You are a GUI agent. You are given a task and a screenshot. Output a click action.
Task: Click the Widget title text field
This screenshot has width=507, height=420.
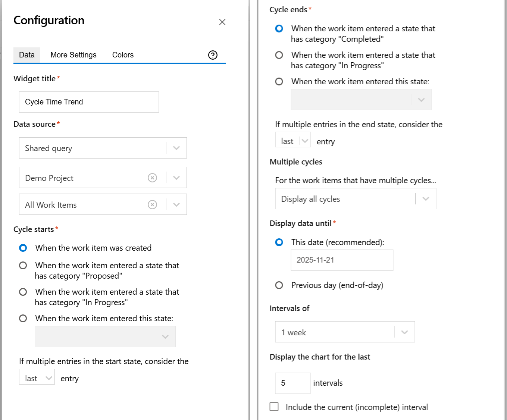point(89,102)
